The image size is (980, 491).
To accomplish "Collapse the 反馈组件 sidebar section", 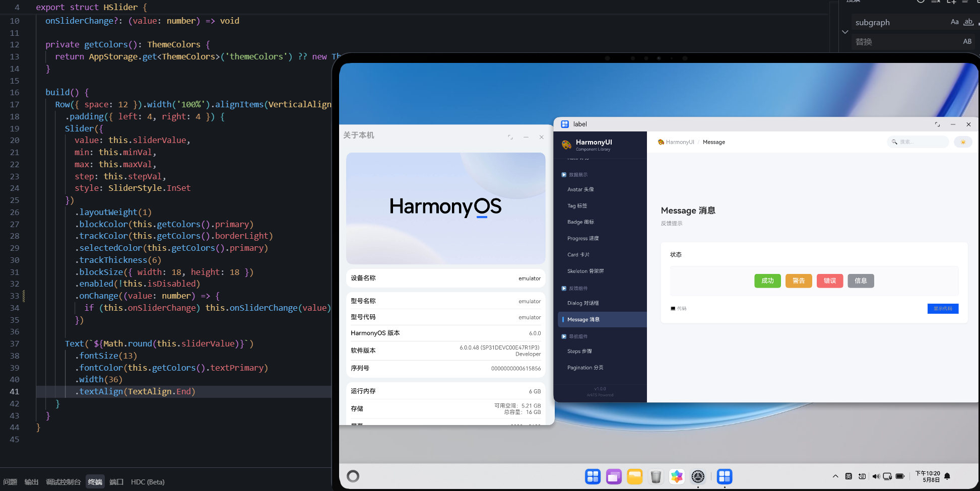I will click(574, 289).
